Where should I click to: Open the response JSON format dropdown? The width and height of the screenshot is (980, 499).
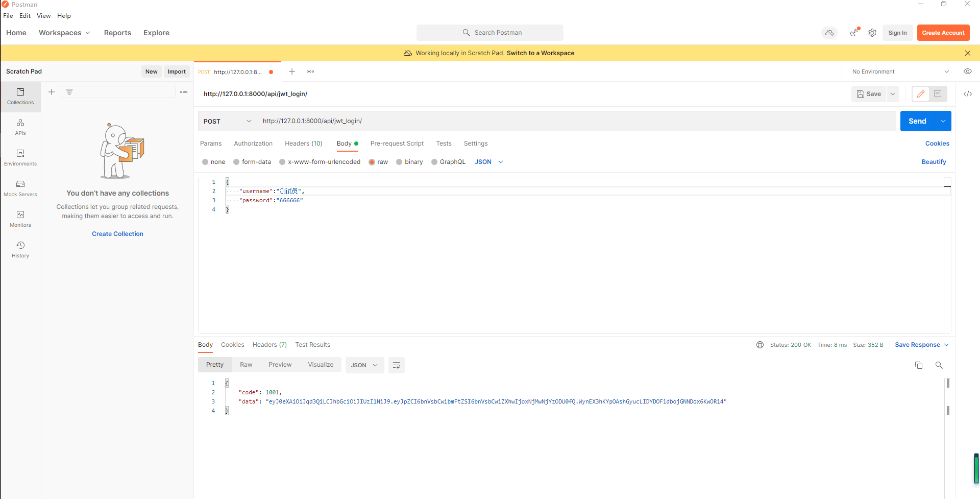pyautogui.click(x=364, y=365)
